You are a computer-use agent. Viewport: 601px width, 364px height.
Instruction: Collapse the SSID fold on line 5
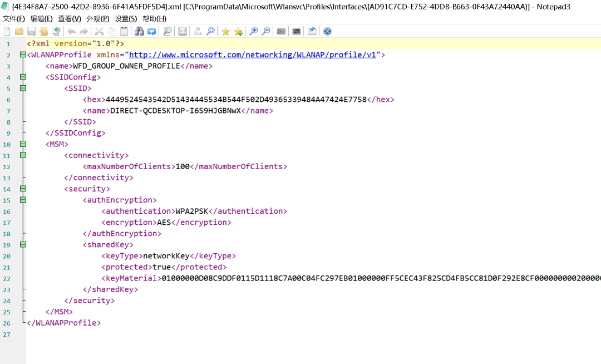click(x=23, y=88)
